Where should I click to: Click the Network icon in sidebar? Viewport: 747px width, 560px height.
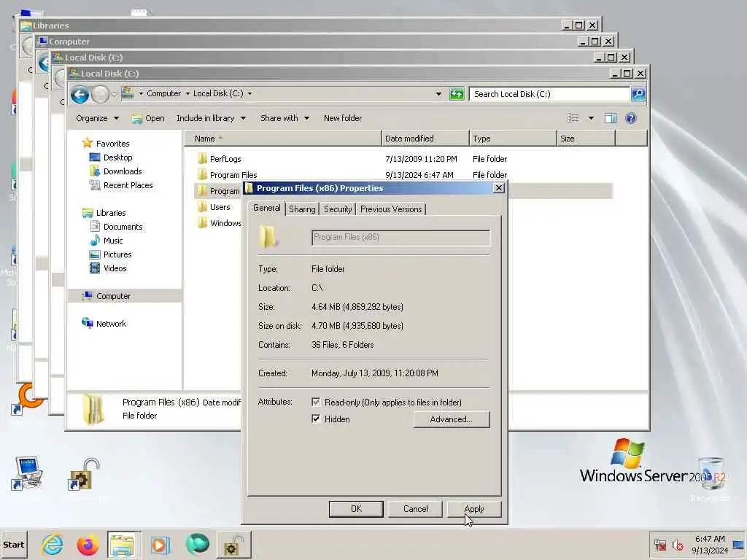coord(88,323)
